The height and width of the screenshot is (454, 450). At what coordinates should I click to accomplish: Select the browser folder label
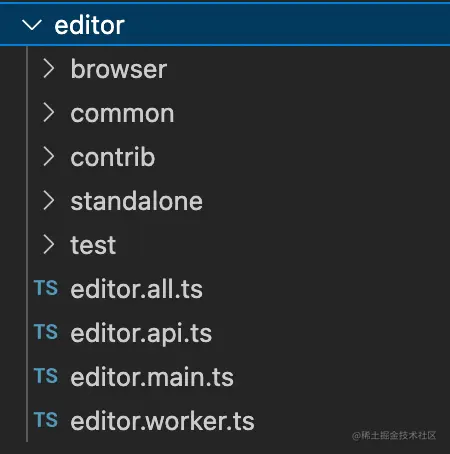[119, 69]
